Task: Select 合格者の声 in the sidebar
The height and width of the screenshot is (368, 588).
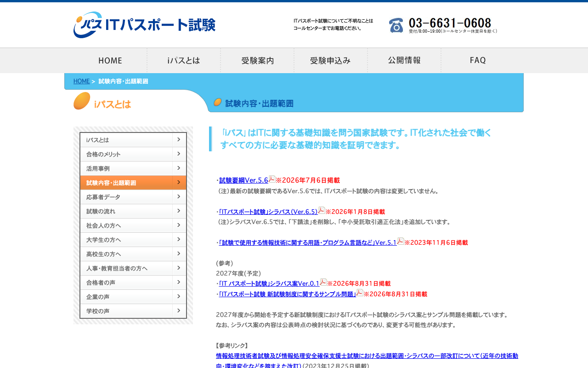Action: (133, 282)
